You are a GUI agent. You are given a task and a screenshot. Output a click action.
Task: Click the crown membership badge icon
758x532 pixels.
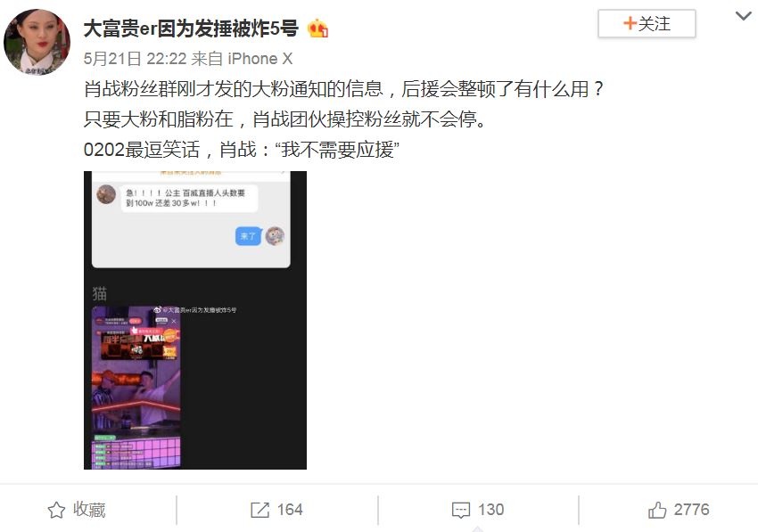[317, 29]
